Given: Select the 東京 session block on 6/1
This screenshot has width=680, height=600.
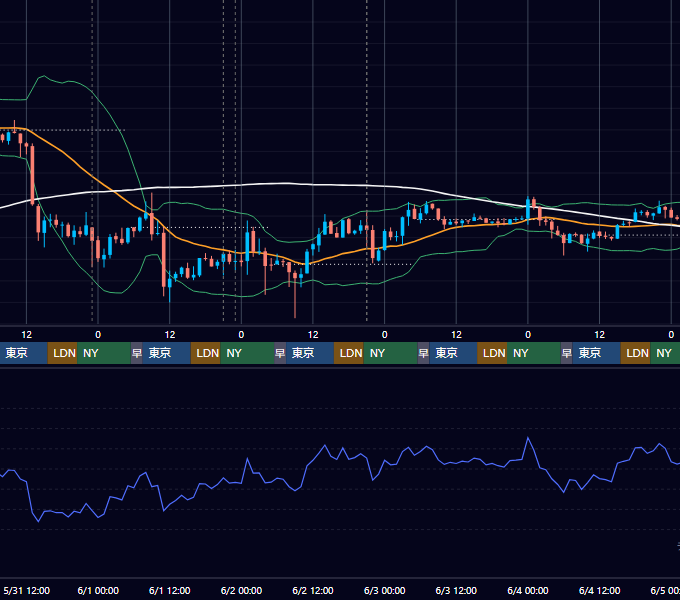Looking at the screenshot, I should coord(167,353).
